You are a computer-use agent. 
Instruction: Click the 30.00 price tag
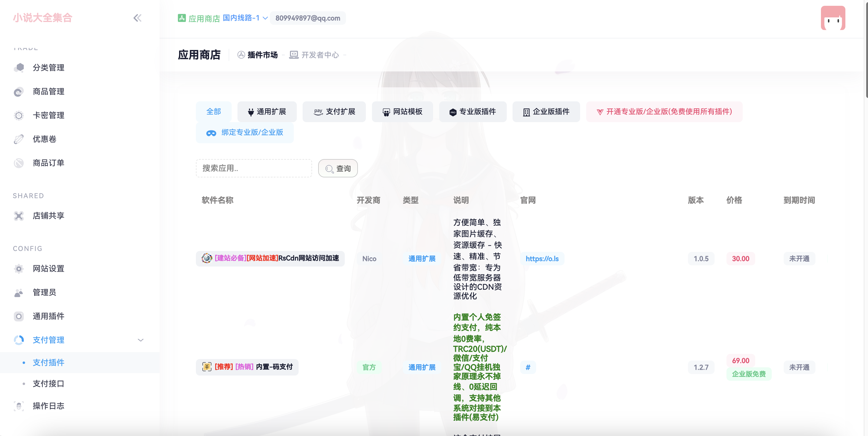coord(740,259)
